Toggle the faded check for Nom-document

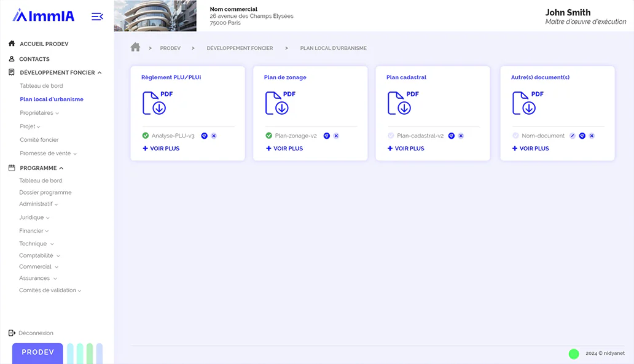click(515, 136)
